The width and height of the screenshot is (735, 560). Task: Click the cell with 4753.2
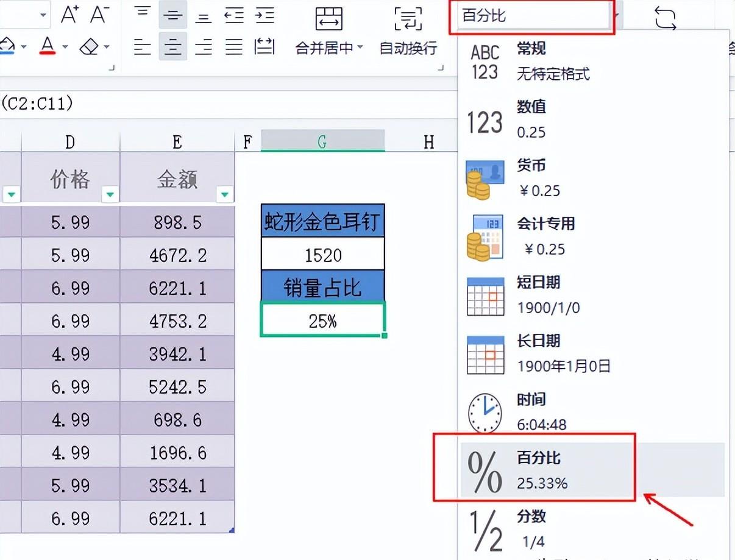(x=177, y=321)
